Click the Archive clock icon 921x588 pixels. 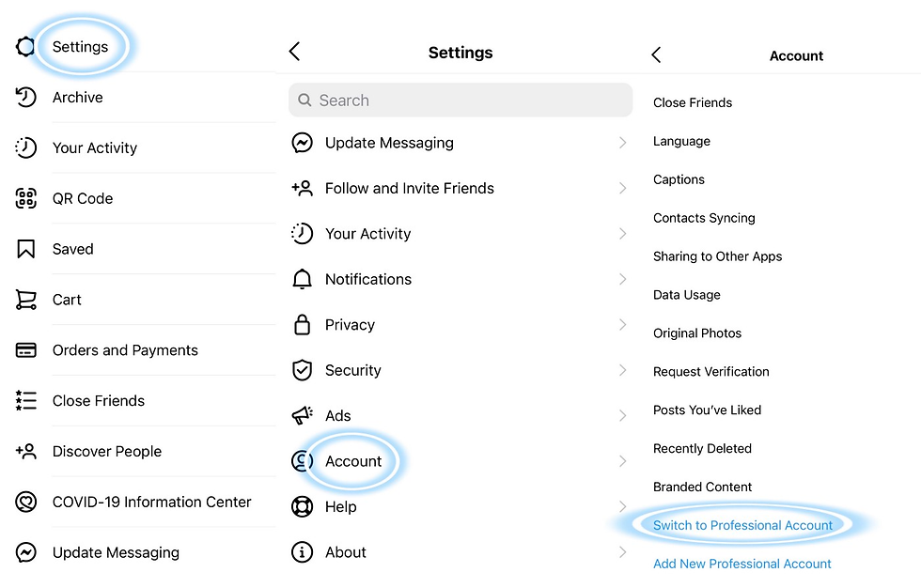pyautogui.click(x=25, y=98)
